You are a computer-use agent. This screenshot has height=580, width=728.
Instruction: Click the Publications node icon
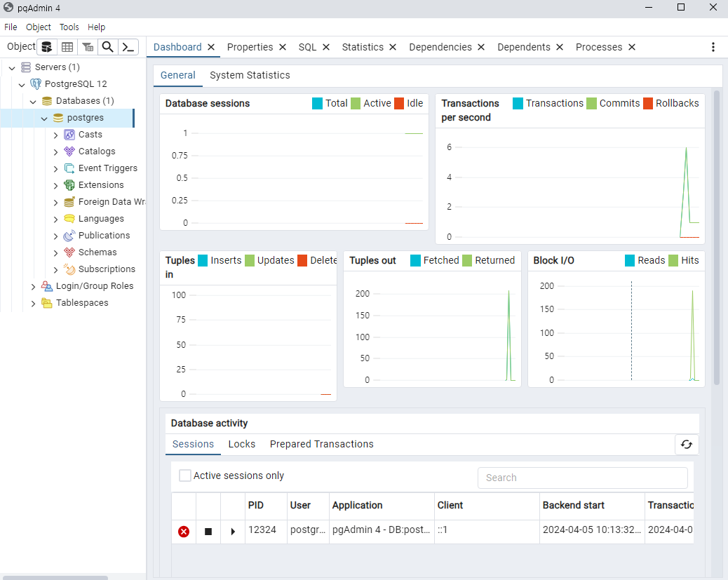coord(69,236)
